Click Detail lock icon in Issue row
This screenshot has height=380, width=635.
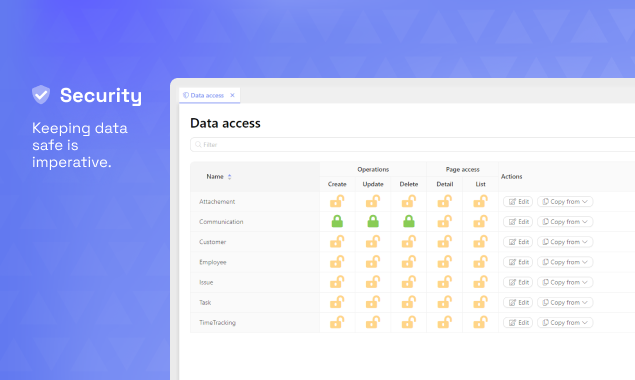(x=445, y=282)
